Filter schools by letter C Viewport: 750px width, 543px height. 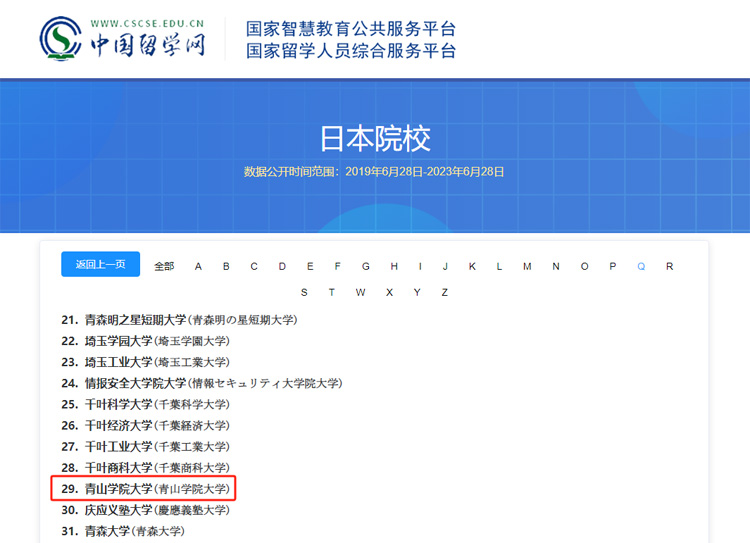(254, 266)
